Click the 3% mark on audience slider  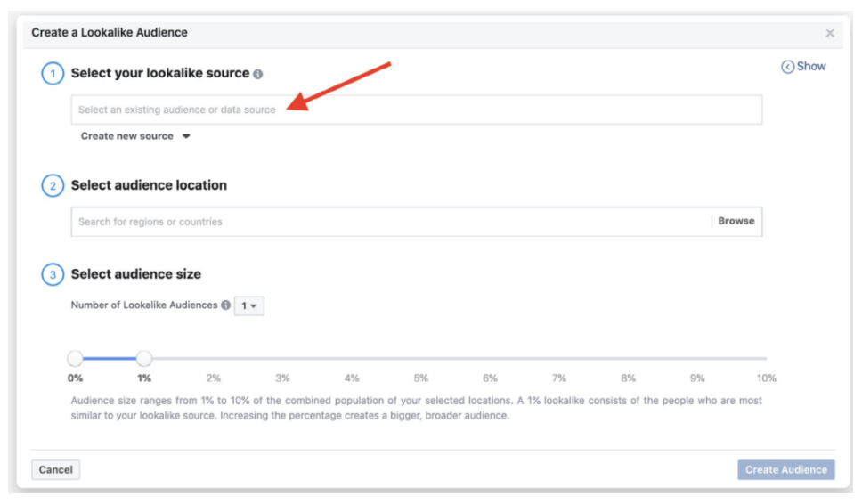click(283, 359)
